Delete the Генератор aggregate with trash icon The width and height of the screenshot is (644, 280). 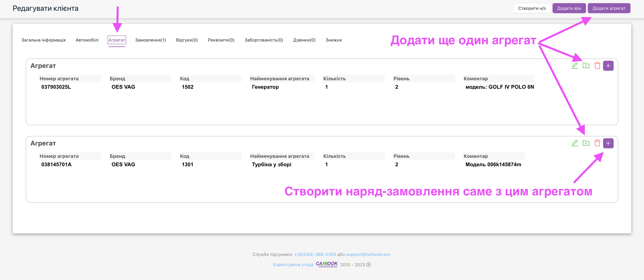[x=597, y=66]
